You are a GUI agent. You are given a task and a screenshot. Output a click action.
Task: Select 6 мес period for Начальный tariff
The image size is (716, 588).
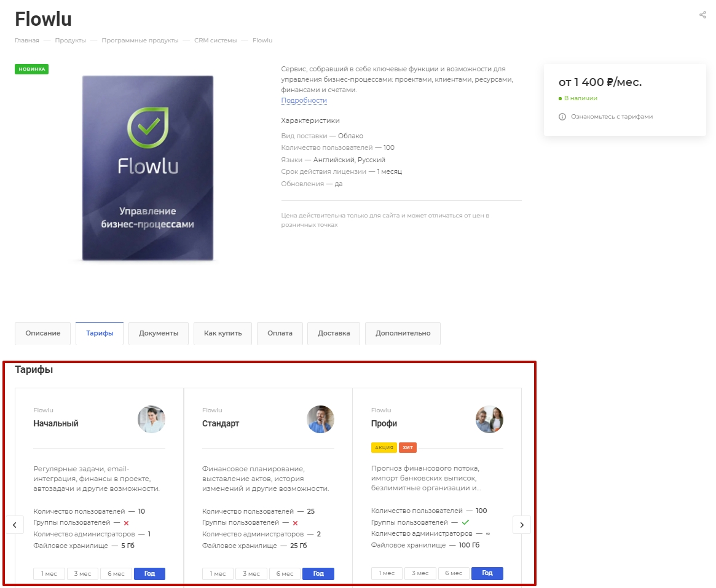pyautogui.click(x=116, y=574)
